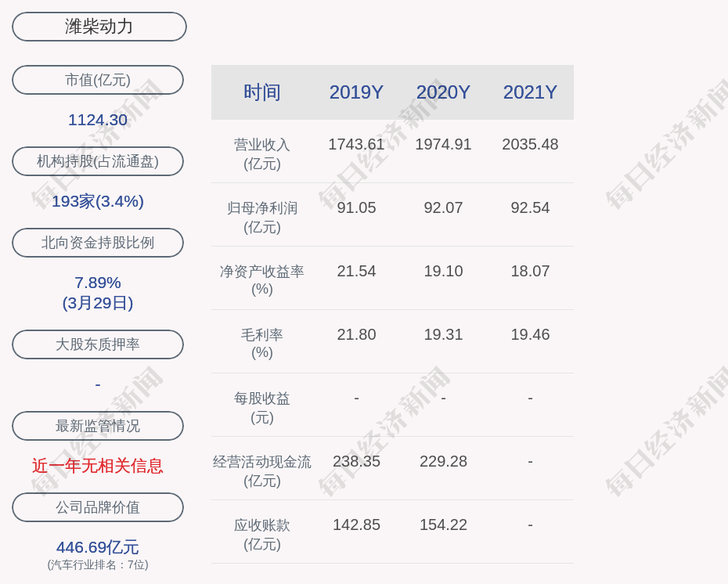Select the 19.46 gross margin cell

(530, 335)
